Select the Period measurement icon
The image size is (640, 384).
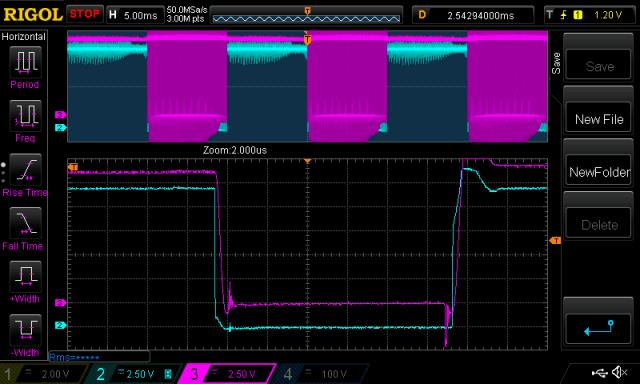25,62
